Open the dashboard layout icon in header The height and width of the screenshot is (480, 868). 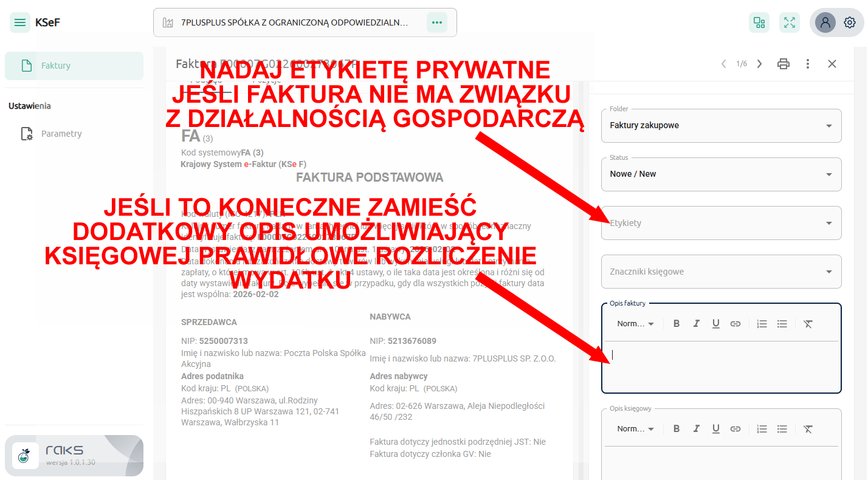759,23
